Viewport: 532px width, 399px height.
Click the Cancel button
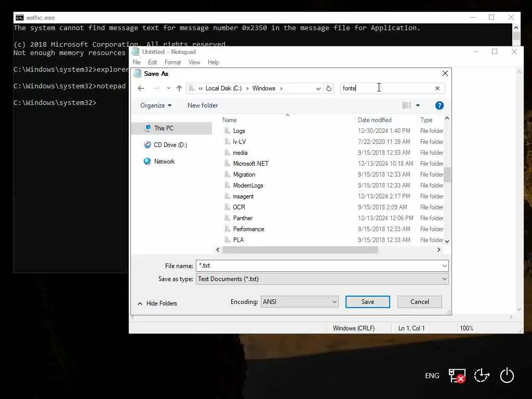pos(420,302)
